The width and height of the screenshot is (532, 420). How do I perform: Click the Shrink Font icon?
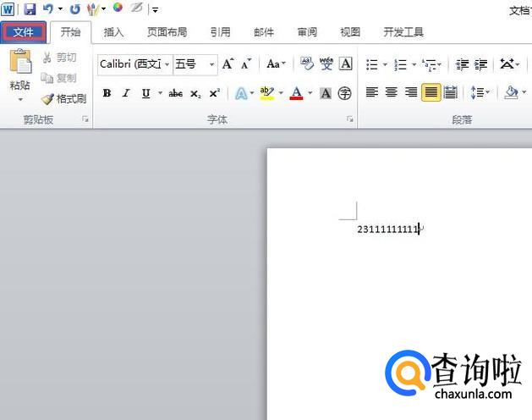246,64
